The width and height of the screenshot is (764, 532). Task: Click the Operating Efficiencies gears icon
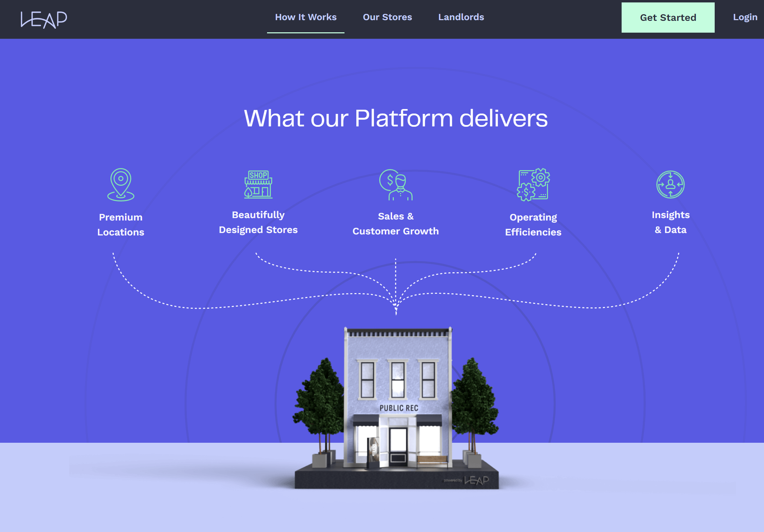[x=533, y=185]
